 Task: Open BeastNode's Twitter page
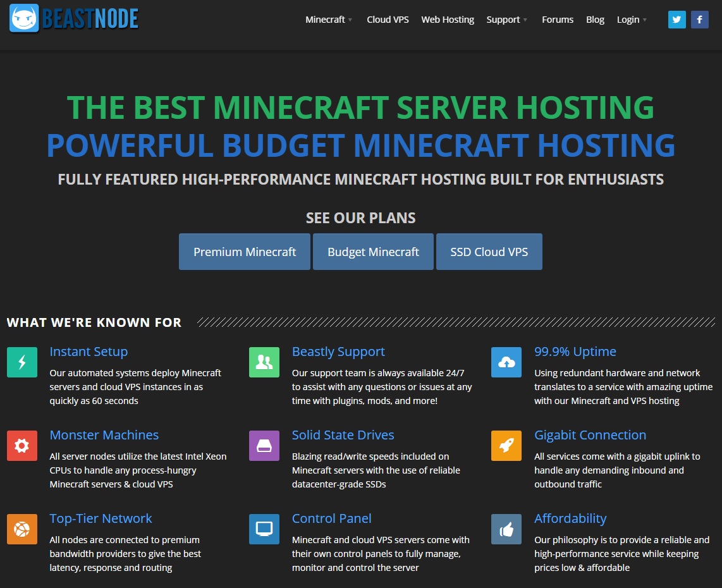coord(676,19)
